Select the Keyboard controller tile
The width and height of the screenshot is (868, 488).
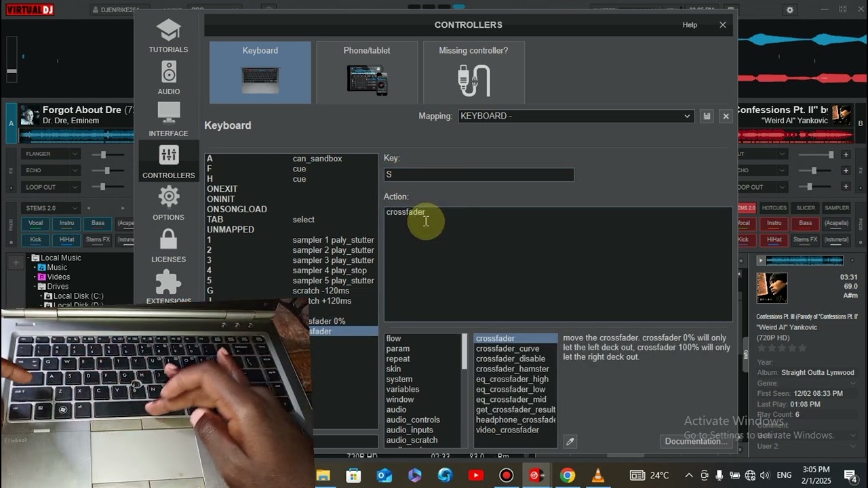[260, 73]
